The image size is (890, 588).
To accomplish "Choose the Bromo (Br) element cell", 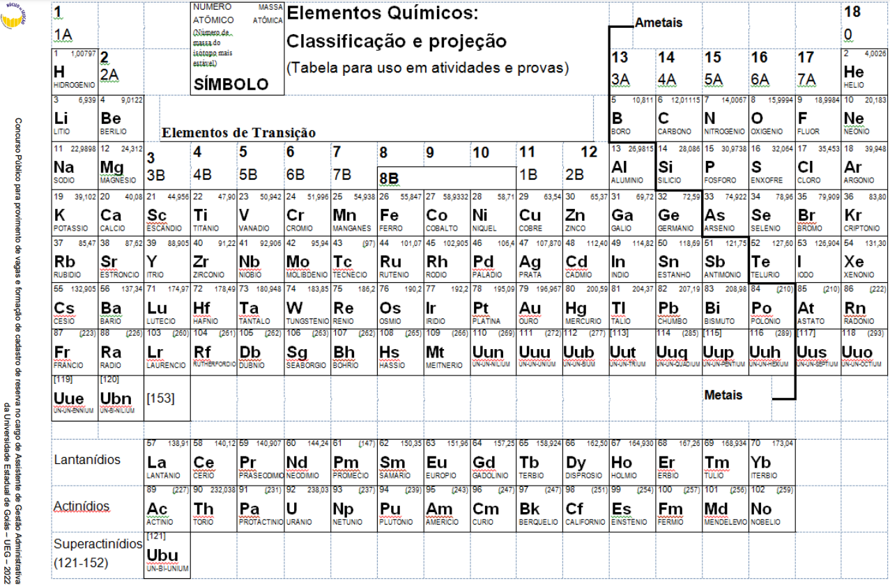I will point(818,212).
